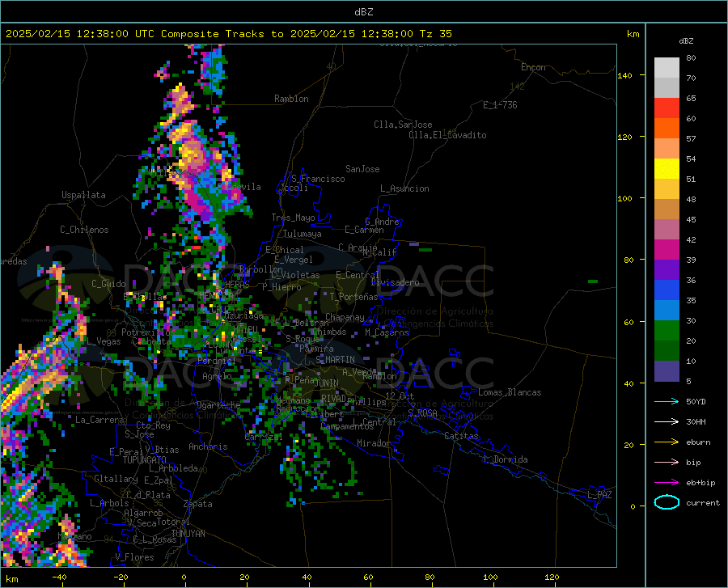Click the Tulumaya map label
The width and height of the screenshot is (728, 588).
coord(302,234)
